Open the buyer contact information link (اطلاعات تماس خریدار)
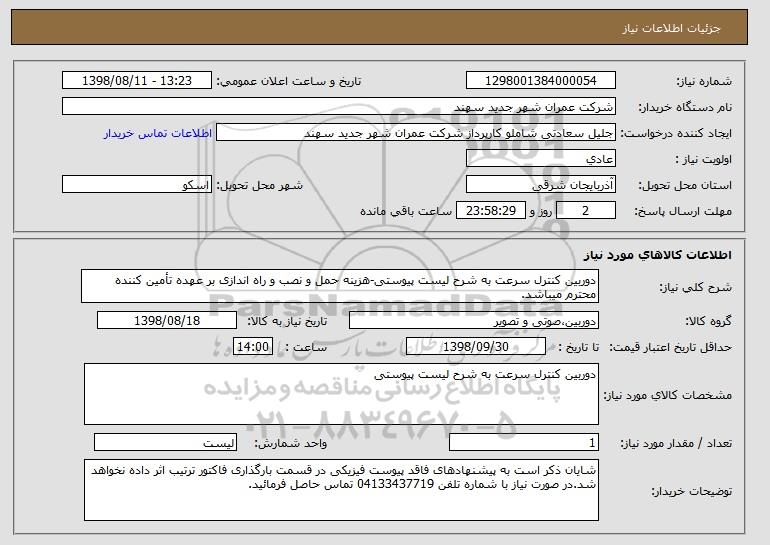 [158, 133]
